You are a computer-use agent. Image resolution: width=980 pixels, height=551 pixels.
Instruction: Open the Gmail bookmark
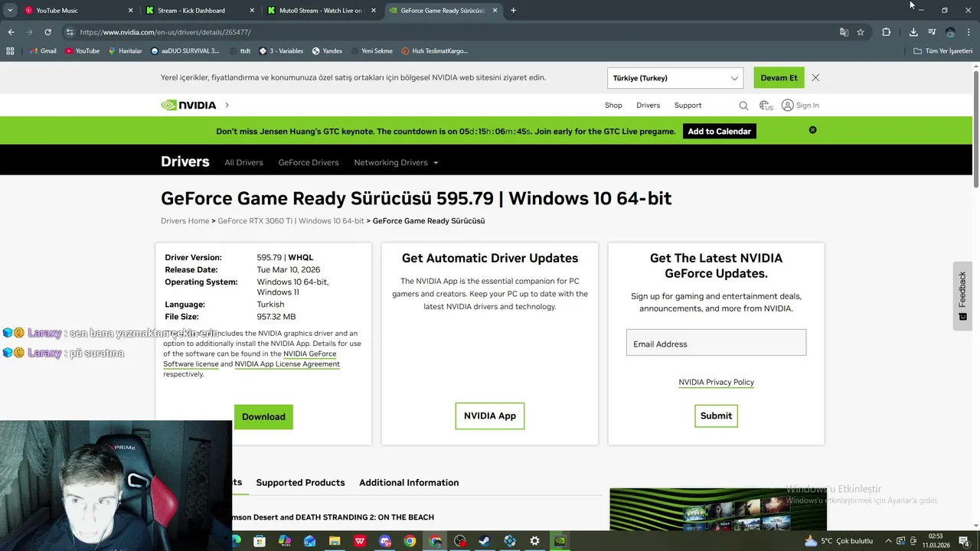tap(42, 51)
